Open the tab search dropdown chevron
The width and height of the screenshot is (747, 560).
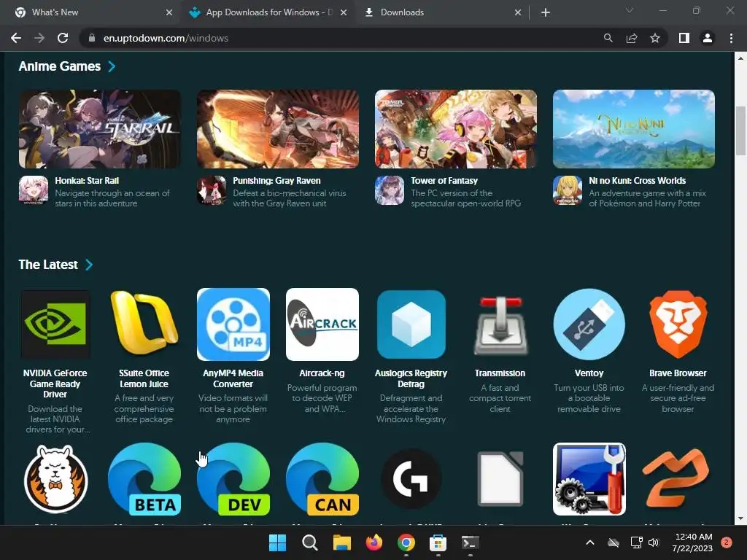pos(630,10)
